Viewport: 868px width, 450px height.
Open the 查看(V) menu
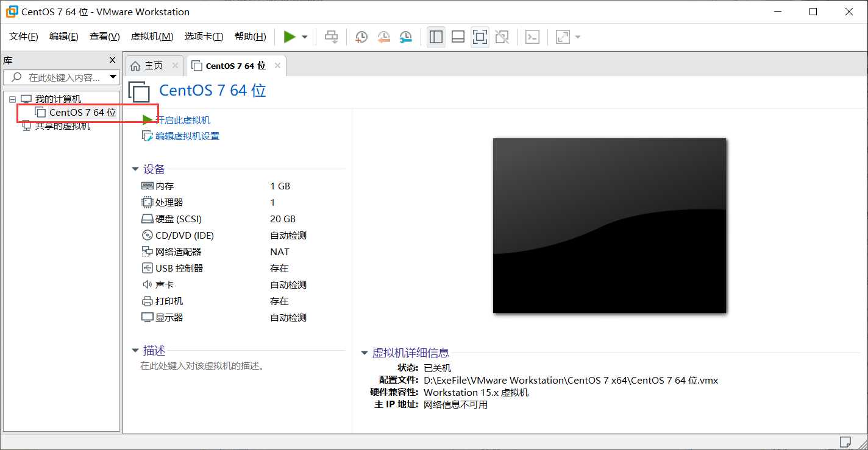pyautogui.click(x=105, y=37)
